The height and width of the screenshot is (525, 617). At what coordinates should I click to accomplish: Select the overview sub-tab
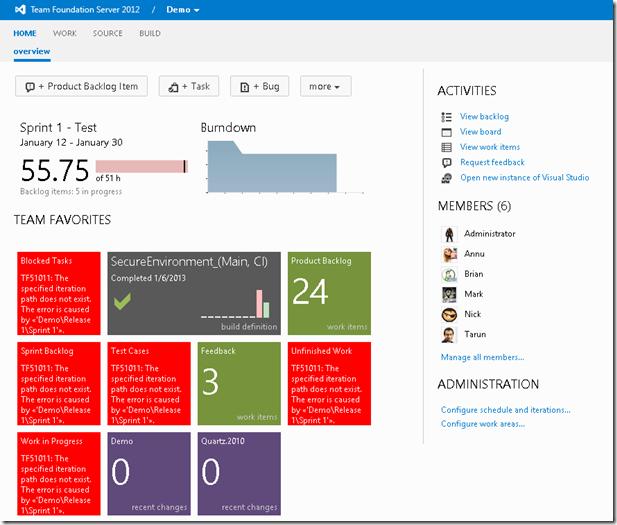pyautogui.click(x=32, y=52)
